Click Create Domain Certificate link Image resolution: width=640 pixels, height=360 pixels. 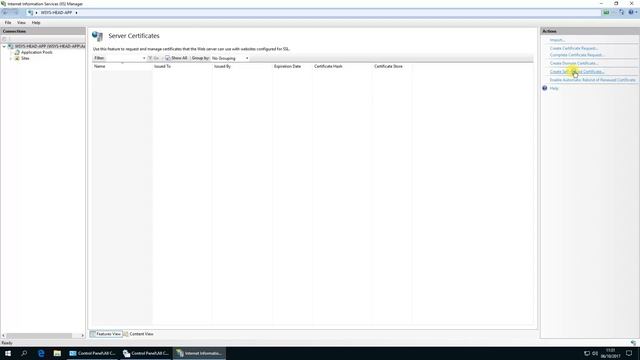point(573,63)
